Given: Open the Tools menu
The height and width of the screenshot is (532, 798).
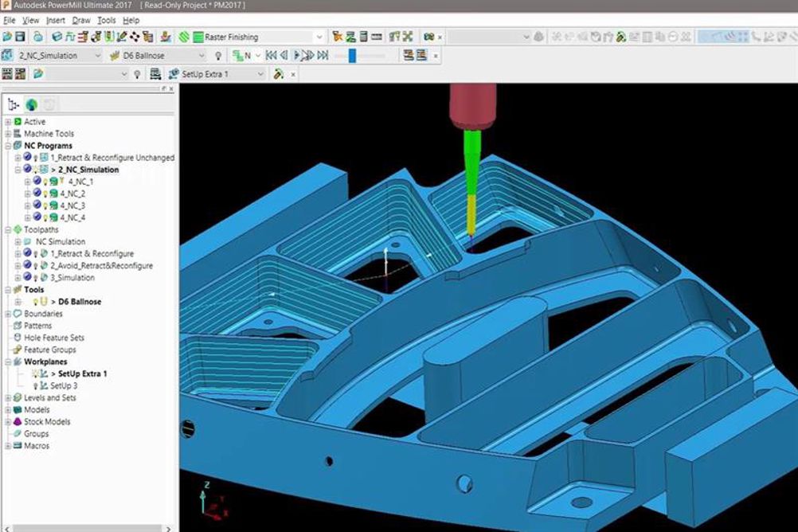Looking at the screenshot, I should tap(107, 21).
